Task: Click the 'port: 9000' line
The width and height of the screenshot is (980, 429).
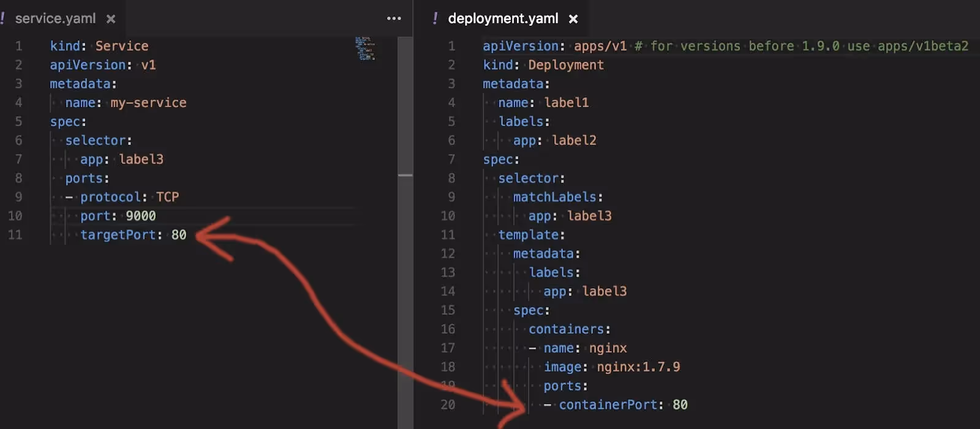Action: (x=118, y=216)
